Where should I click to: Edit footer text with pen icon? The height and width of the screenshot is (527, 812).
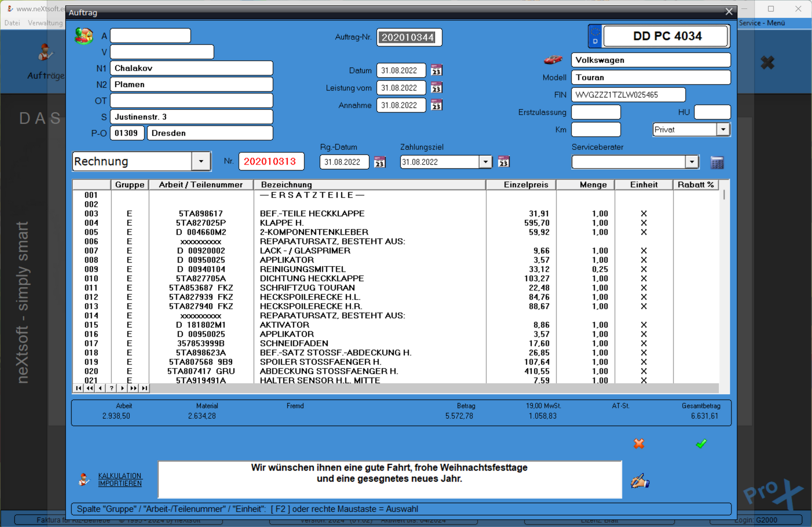click(640, 481)
